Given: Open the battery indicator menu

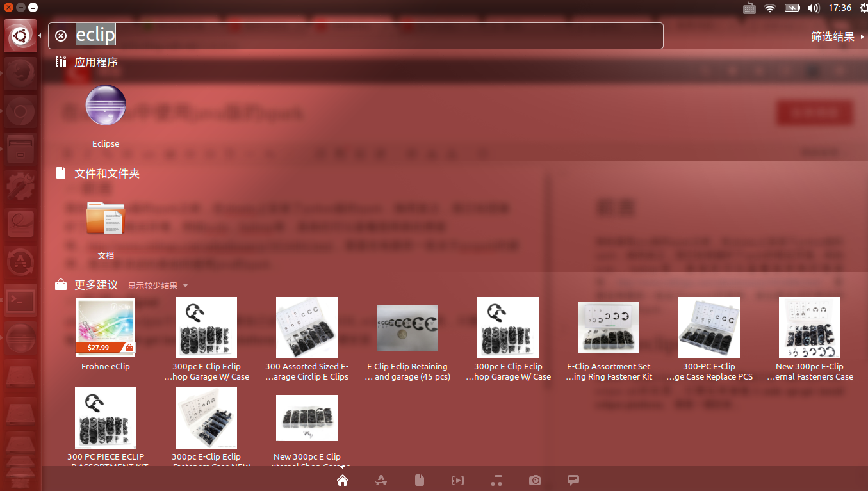Looking at the screenshot, I should (792, 8).
